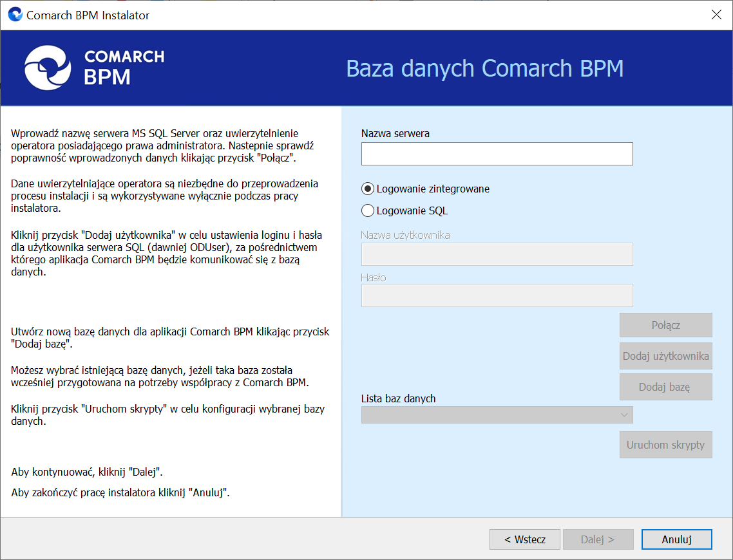Close the Comarch BPM installer window
This screenshot has width=733, height=560.
coord(716,14)
